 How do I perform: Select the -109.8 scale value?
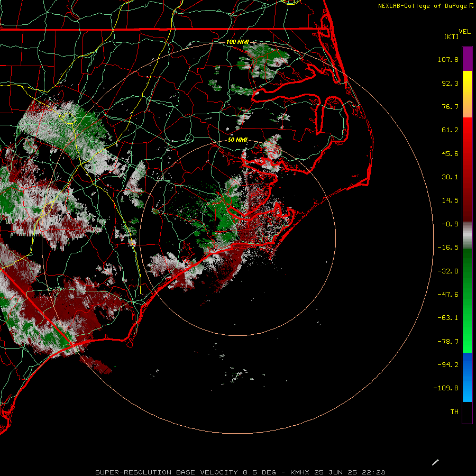(x=446, y=388)
